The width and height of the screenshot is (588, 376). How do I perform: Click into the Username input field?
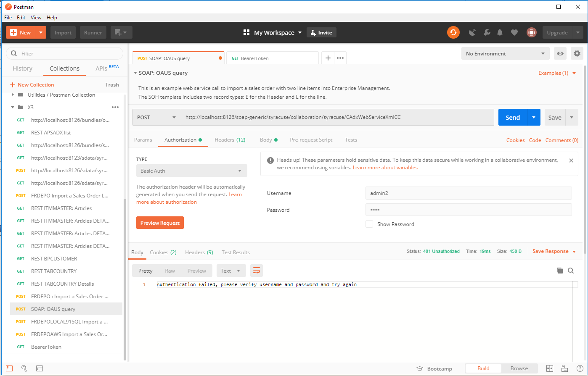(x=468, y=193)
